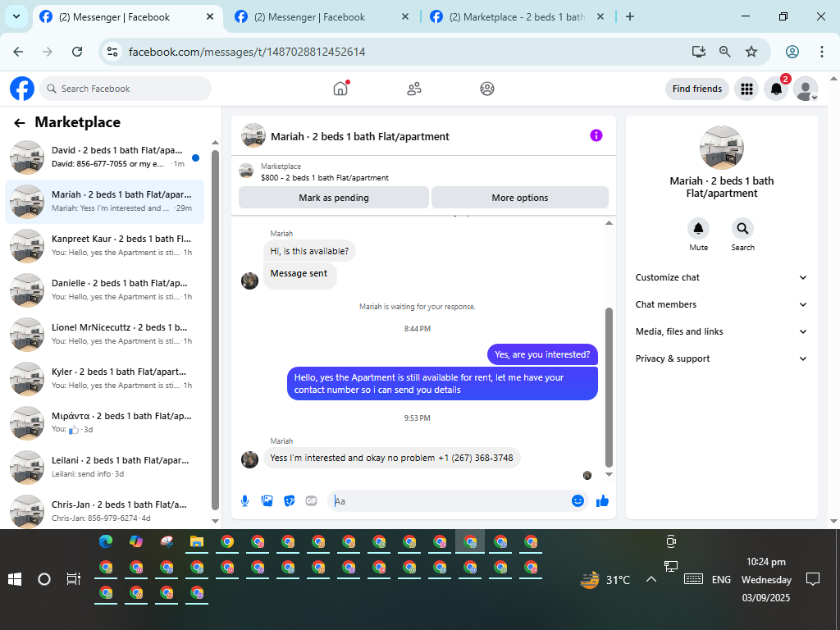Click More options button
Viewport: 840px width, 630px height.
(x=519, y=198)
